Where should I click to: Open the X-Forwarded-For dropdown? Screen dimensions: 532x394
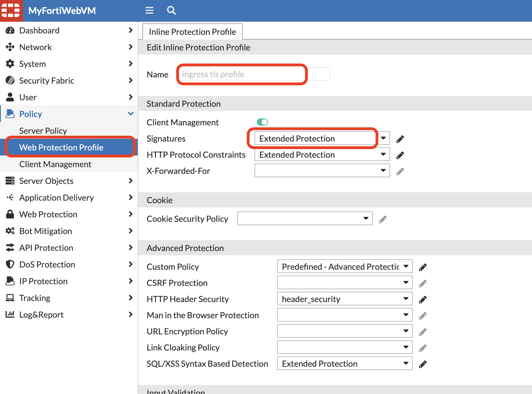point(322,171)
